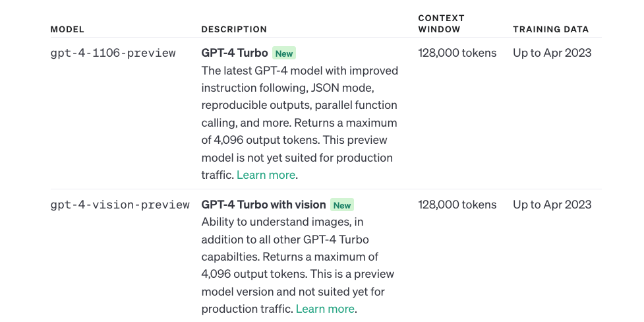Click Up to Apr 2023 in first row
Image resolution: width=644 pixels, height=322 pixels.
tap(552, 53)
